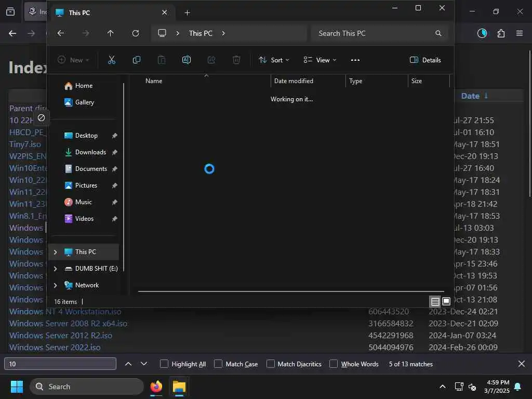The image size is (532, 399).
Task: Click the search magnifier in Explorer
Action: [438, 33]
